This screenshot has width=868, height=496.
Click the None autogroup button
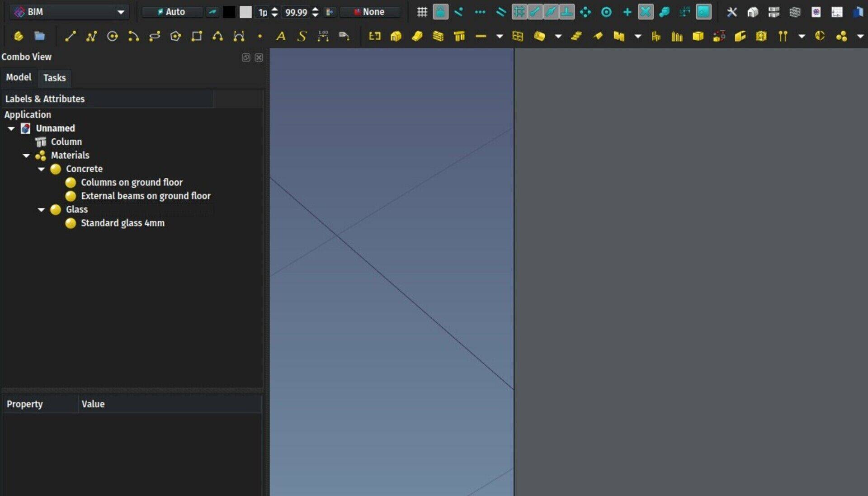pos(370,12)
